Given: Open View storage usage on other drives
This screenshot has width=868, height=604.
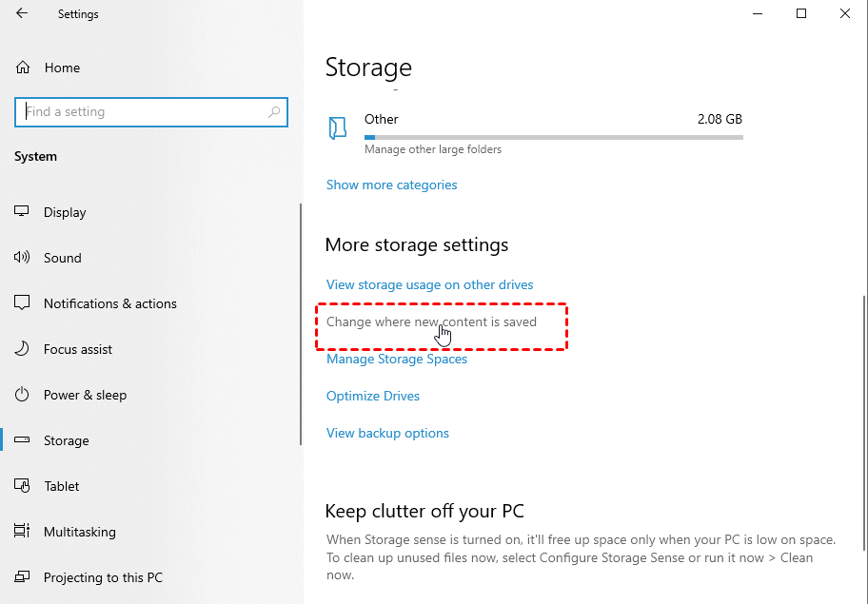Looking at the screenshot, I should 429,284.
